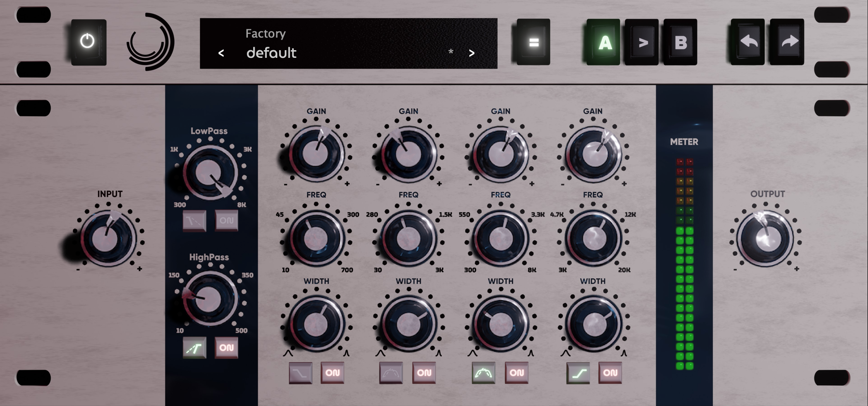Screen dimensions: 868x406
Task: Switch to the B state
Action: coord(680,42)
